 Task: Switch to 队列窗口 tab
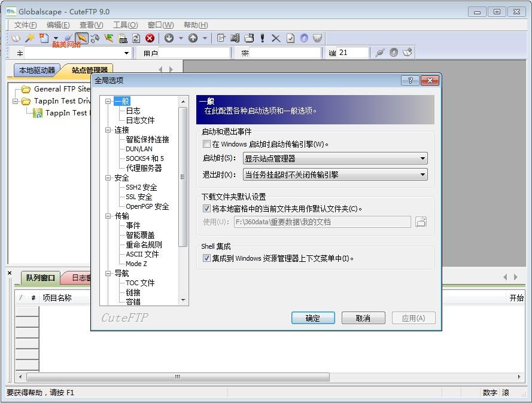(40, 277)
